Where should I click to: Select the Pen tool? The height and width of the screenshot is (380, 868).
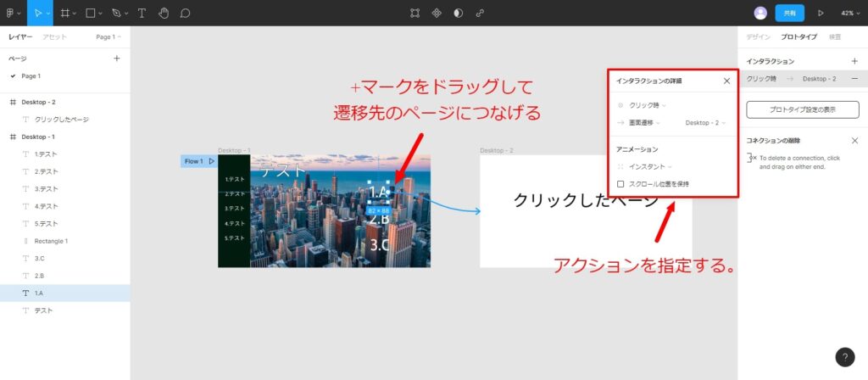pyautogui.click(x=117, y=13)
